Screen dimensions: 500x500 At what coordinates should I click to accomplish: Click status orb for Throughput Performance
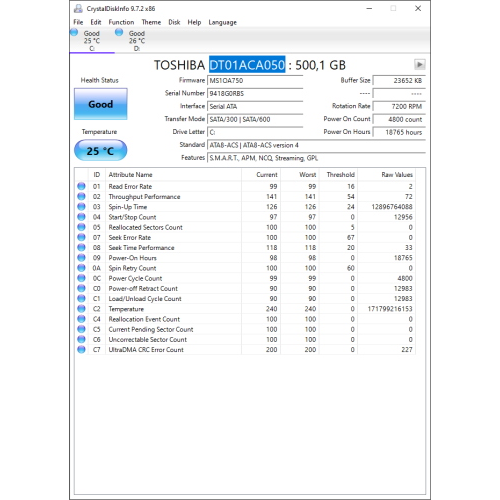click(x=81, y=197)
